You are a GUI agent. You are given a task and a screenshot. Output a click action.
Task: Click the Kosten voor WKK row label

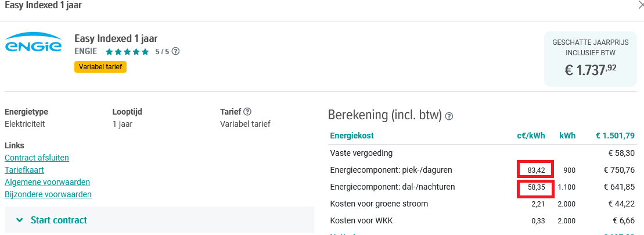(x=360, y=221)
